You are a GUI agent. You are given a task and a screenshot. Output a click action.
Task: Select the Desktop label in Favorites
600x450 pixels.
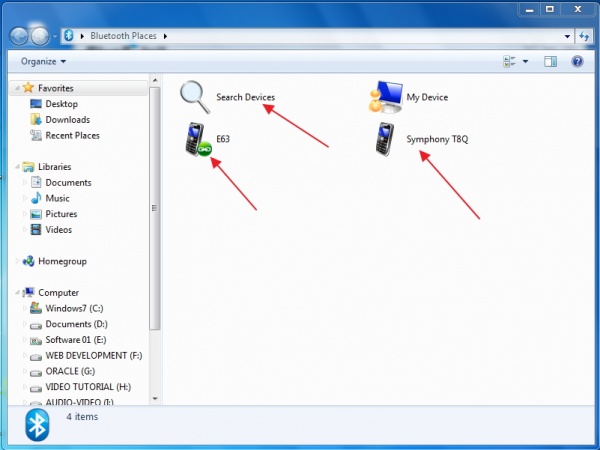click(x=62, y=104)
